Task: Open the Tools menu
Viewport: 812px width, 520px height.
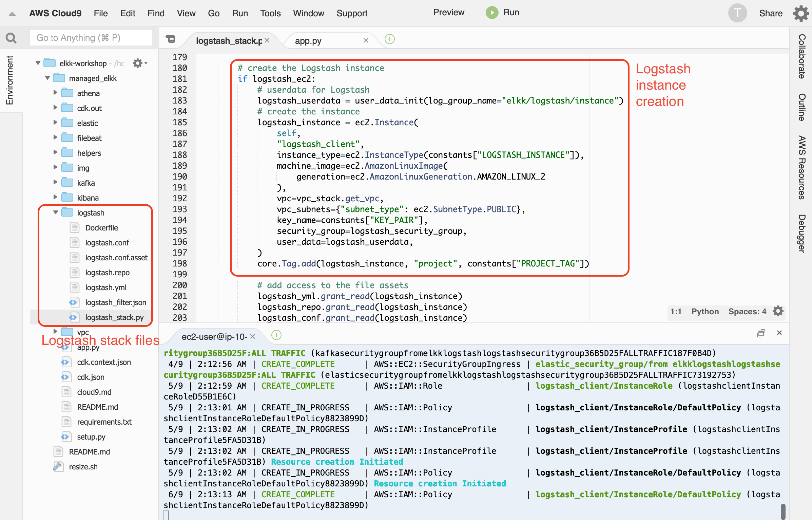Action: 270,13
